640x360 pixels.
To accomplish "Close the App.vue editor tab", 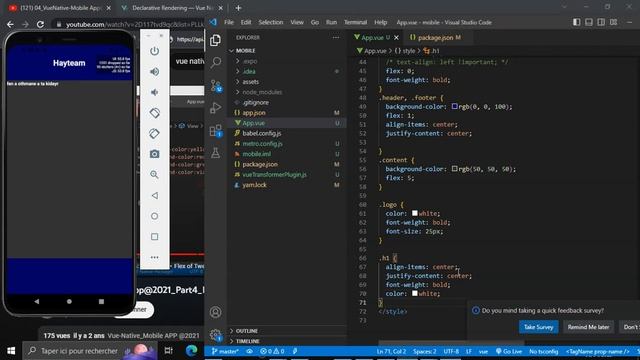I will [x=396, y=38].
